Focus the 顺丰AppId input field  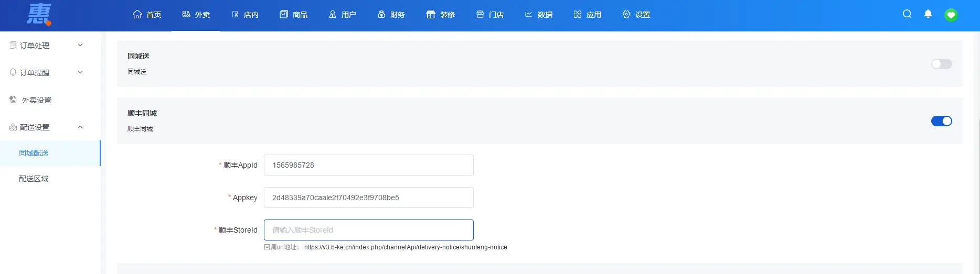369,165
